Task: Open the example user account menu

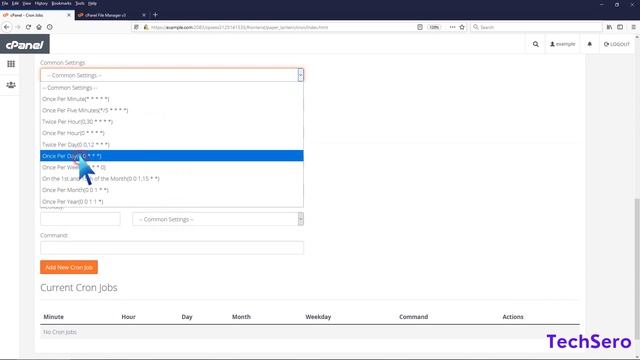Action: tap(562, 44)
